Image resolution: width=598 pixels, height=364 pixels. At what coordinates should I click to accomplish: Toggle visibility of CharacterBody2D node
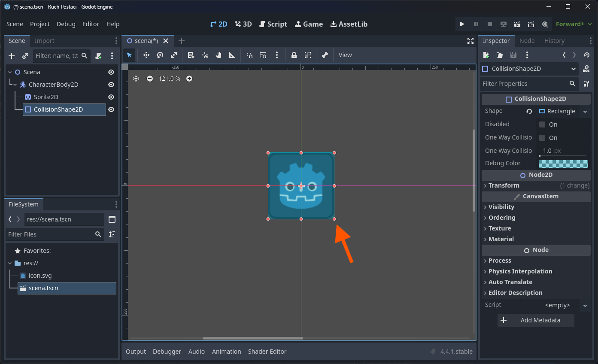click(x=111, y=85)
